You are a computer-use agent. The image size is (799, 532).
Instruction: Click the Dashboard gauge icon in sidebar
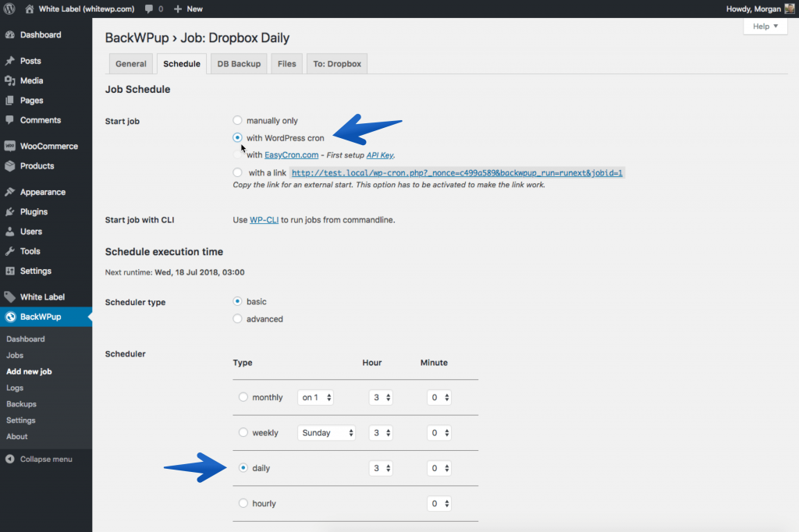[x=9, y=34]
